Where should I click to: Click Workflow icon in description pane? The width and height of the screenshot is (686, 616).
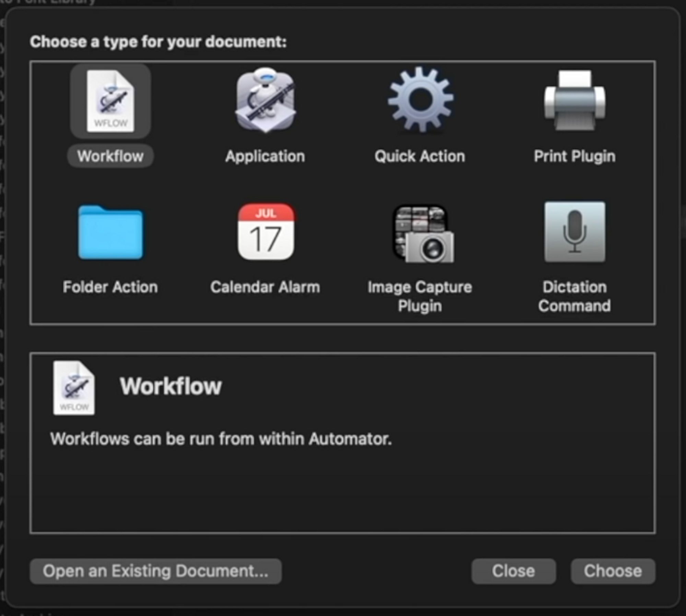coord(74,388)
